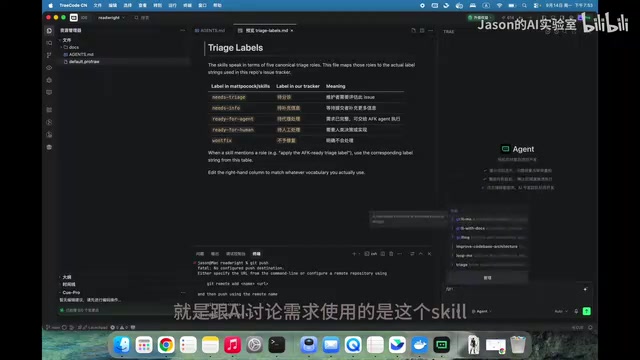
Task: Open the Chrome icon in the Dock
Action: [166, 345]
